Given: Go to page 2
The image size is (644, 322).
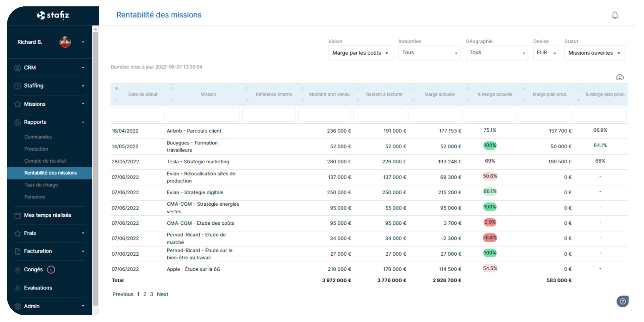Looking at the screenshot, I should pos(145,294).
